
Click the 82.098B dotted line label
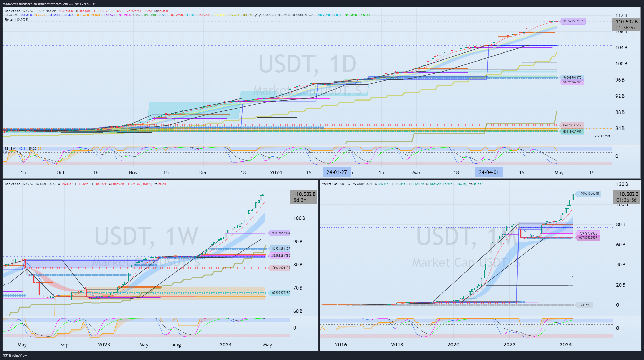602,136
